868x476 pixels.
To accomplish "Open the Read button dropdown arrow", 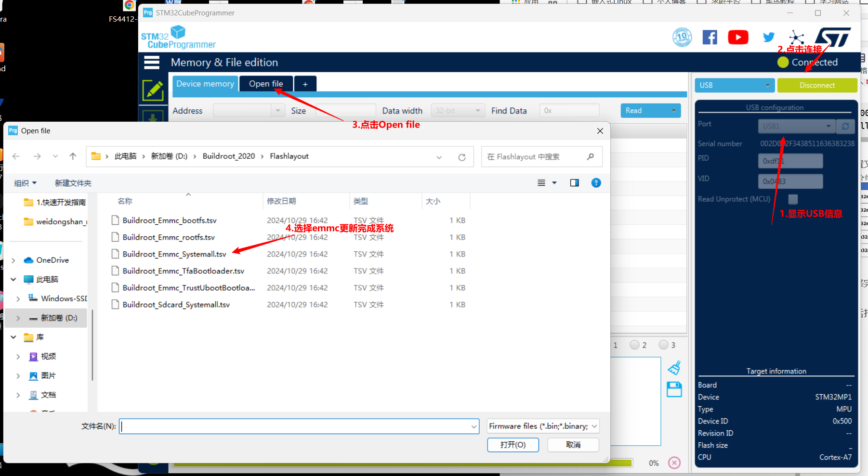I will pyautogui.click(x=673, y=111).
